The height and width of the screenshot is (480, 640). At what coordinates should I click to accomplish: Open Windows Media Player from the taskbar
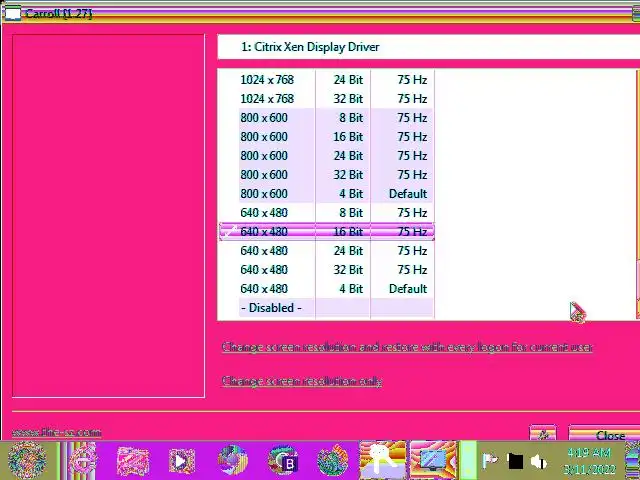(x=181, y=461)
